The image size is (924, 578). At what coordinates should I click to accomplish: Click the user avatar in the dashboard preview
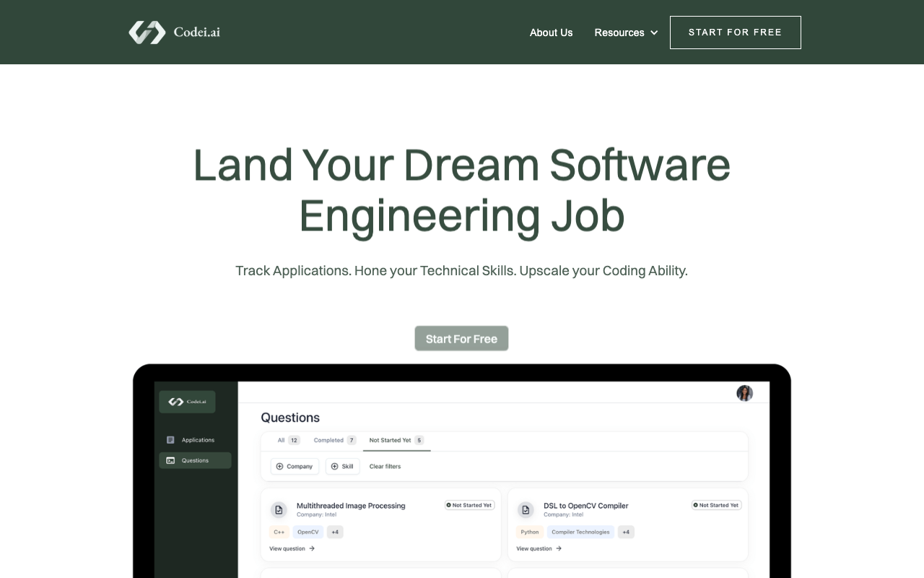tap(744, 393)
